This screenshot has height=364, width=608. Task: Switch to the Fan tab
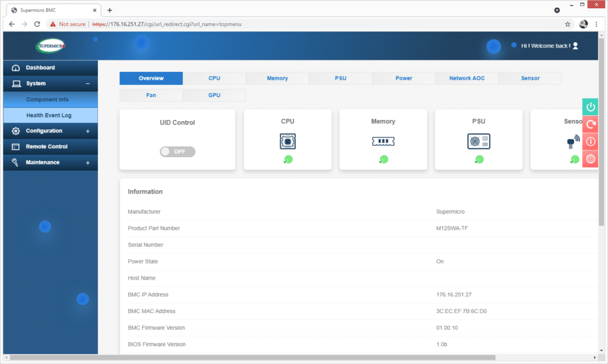click(x=151, y=96)
